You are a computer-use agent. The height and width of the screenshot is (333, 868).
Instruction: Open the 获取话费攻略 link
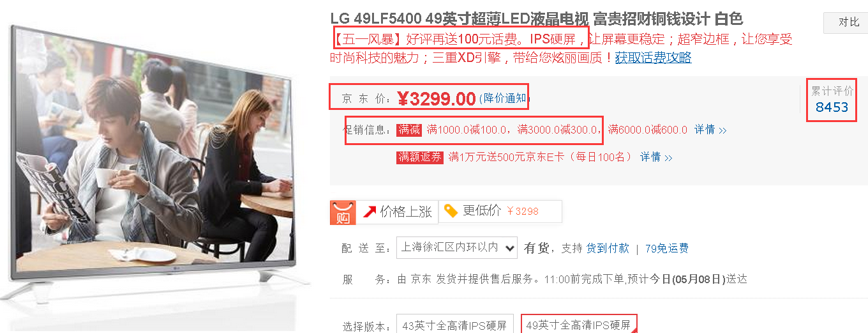pyautogui.click(x=653, y=58)
